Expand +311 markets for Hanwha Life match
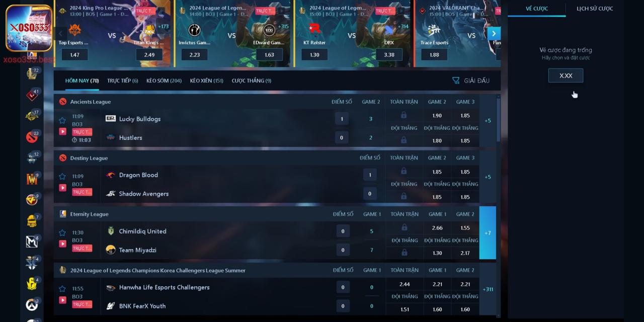Image resolution: width=644 pixels, height=322 pixels. point(488,289)
